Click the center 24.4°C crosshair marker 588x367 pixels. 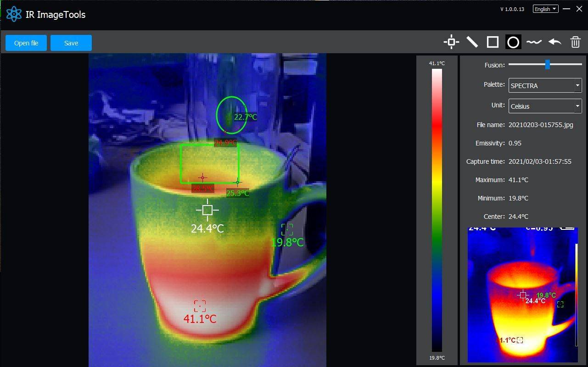(x=207, y=210)
